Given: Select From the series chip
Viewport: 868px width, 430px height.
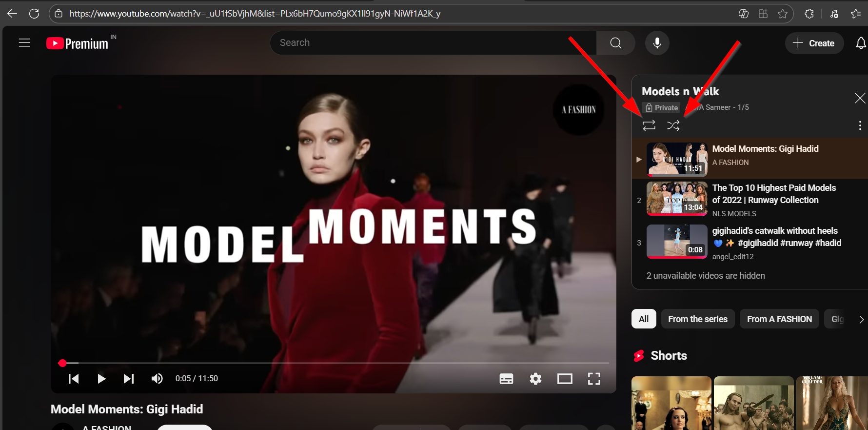Looking at the screenshot, I should pos(698,319).
